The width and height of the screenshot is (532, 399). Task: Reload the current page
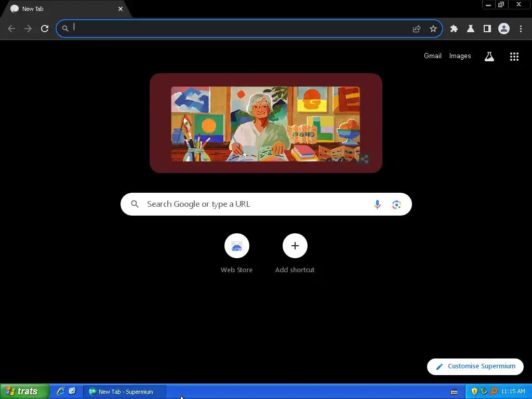pyautogui.click(x=45, y=29)
